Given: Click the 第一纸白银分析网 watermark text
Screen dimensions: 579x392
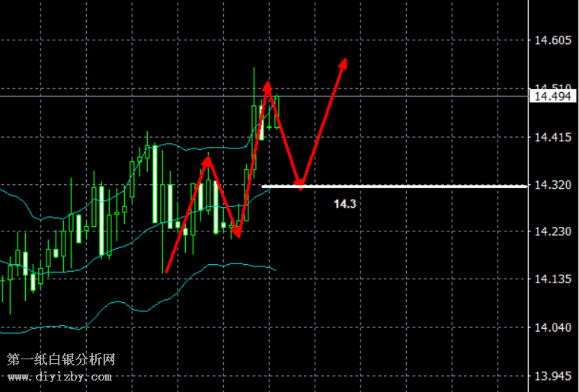Looking at the screenshot, I should [61, 359].
